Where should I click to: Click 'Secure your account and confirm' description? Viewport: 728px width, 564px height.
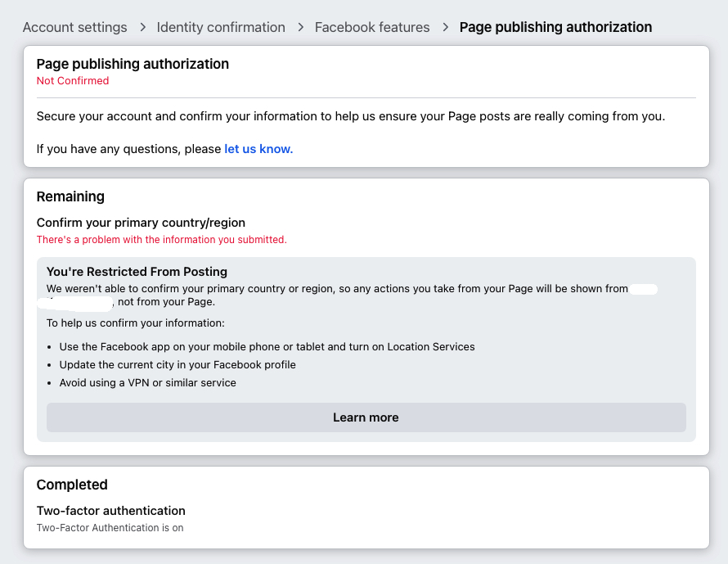click(351, 116)
